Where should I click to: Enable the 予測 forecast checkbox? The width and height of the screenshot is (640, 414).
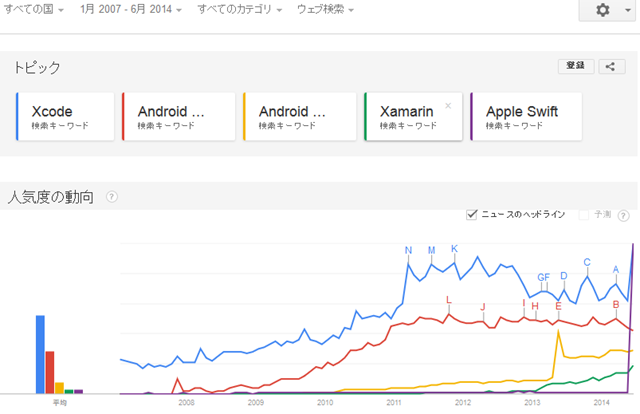[584, 214]
